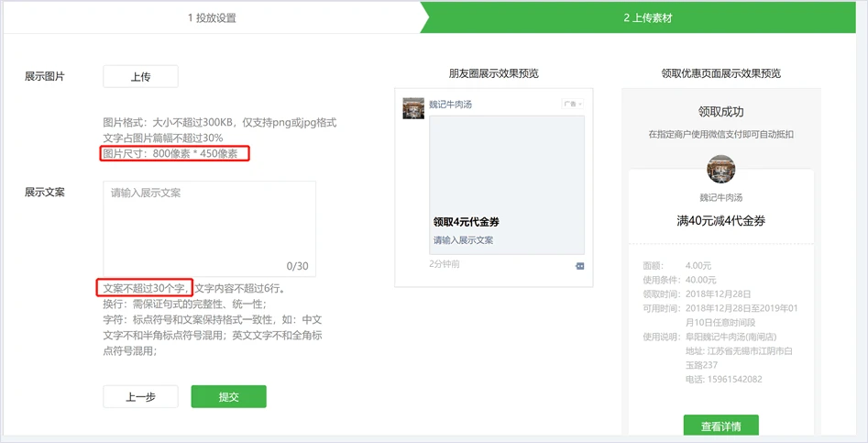Go back with the 上一步 button
The height and width of the screenshot is (443, 868).
point(140,396)
